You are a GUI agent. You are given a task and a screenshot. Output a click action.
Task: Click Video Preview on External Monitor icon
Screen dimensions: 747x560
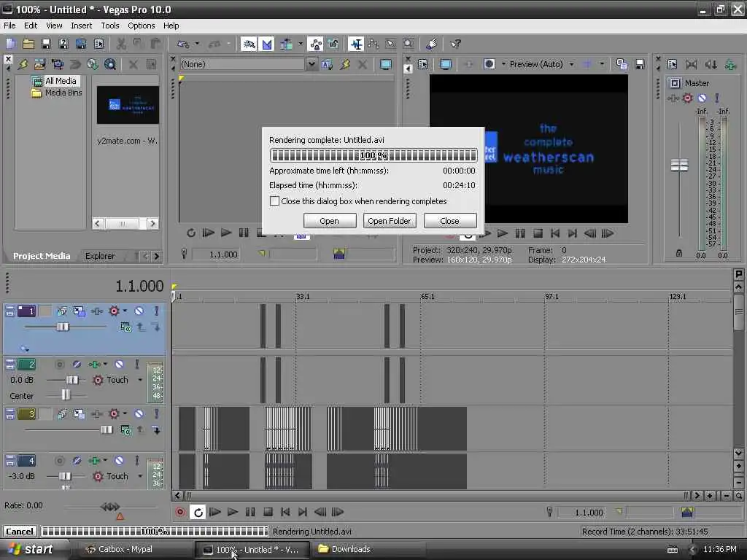[446, 64]
